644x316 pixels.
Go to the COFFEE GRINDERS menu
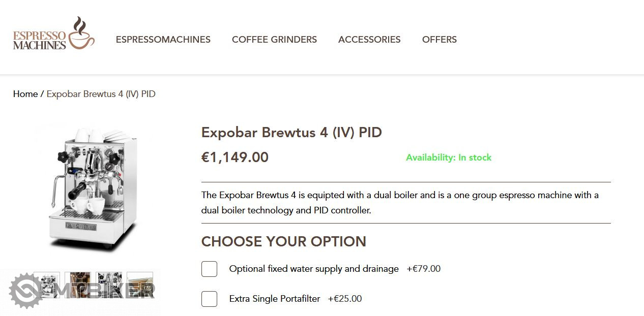[274, 40]
